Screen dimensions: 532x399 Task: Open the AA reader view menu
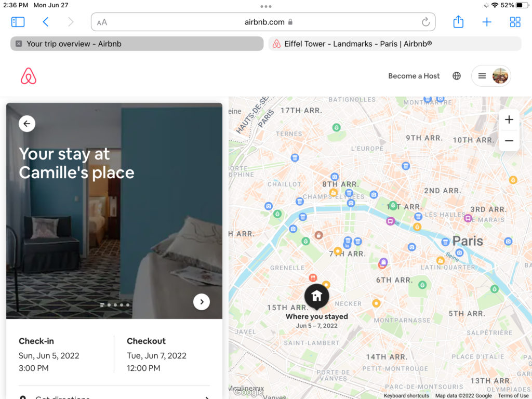pyautogui.click(x=102, y=22)
